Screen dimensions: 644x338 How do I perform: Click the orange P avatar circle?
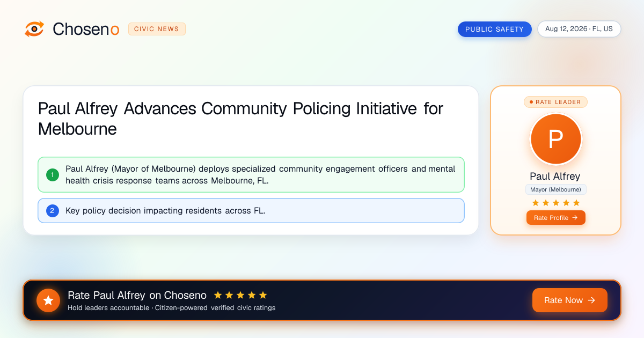point(555,139)
